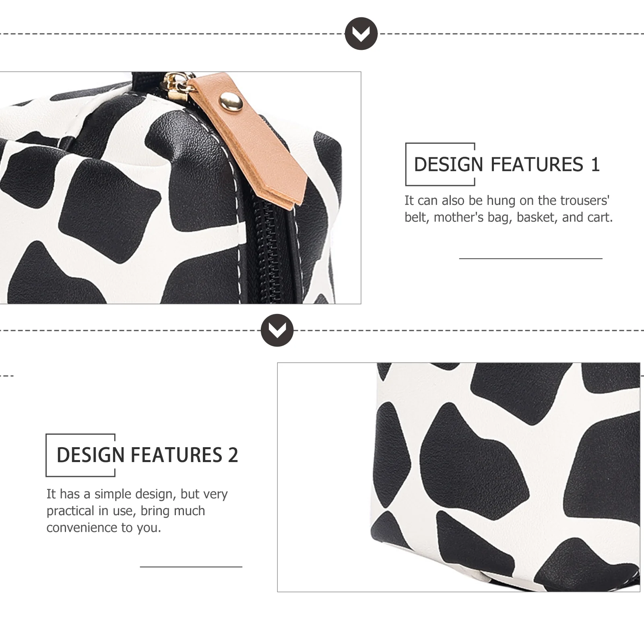644x644 pixels.
Task: Click the bracket frame around DESIGN FEATURES 2
Action: coord(80,455)
